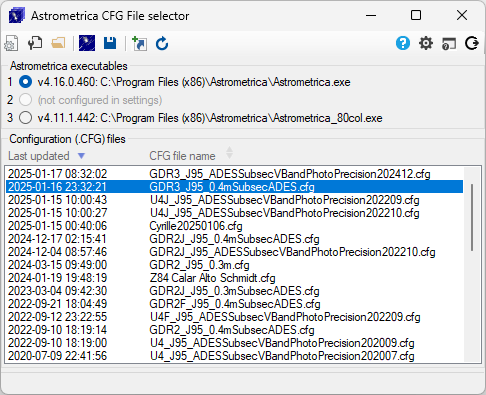Select executable 3 v4.11.1.442 radio button
Screen dimensions: 486x395
25,118
